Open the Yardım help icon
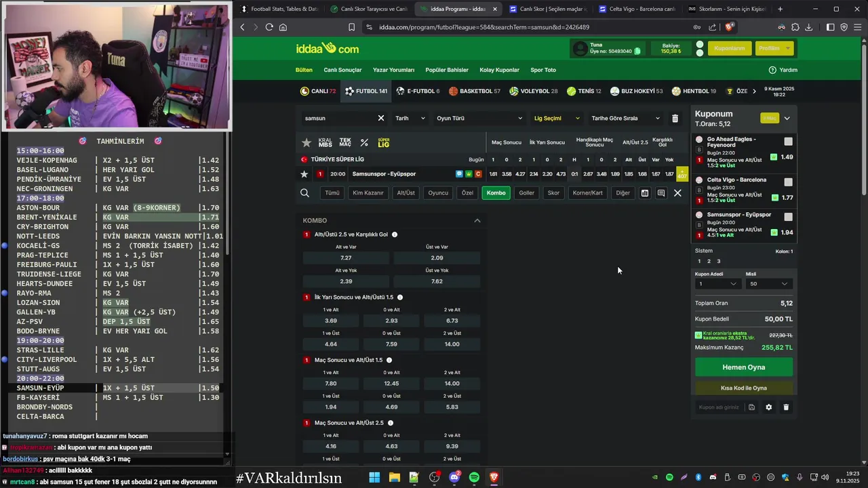868x488 pixels. (772, 70)
